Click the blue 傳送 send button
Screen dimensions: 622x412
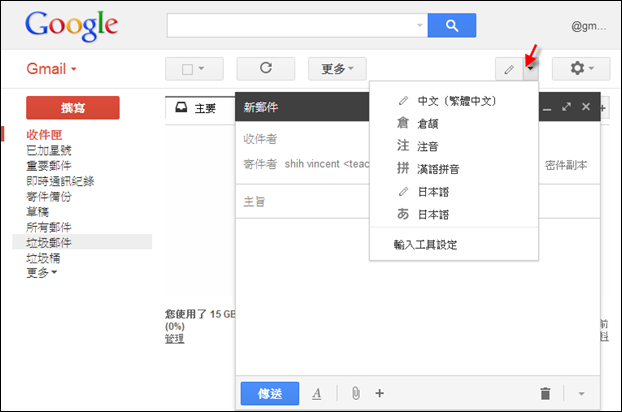coord(270,393)
